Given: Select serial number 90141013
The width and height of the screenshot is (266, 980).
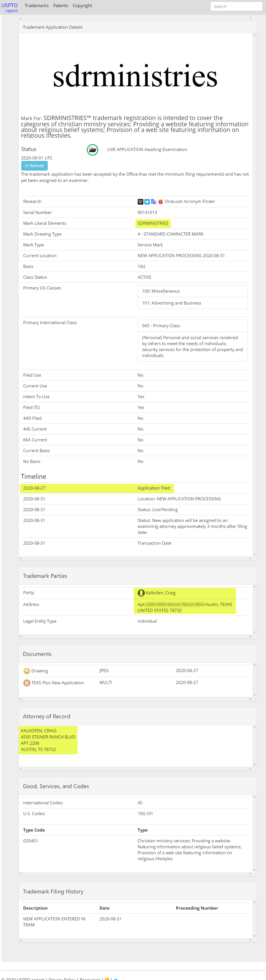Looking at the screenshot, I should tap(147, 213).
